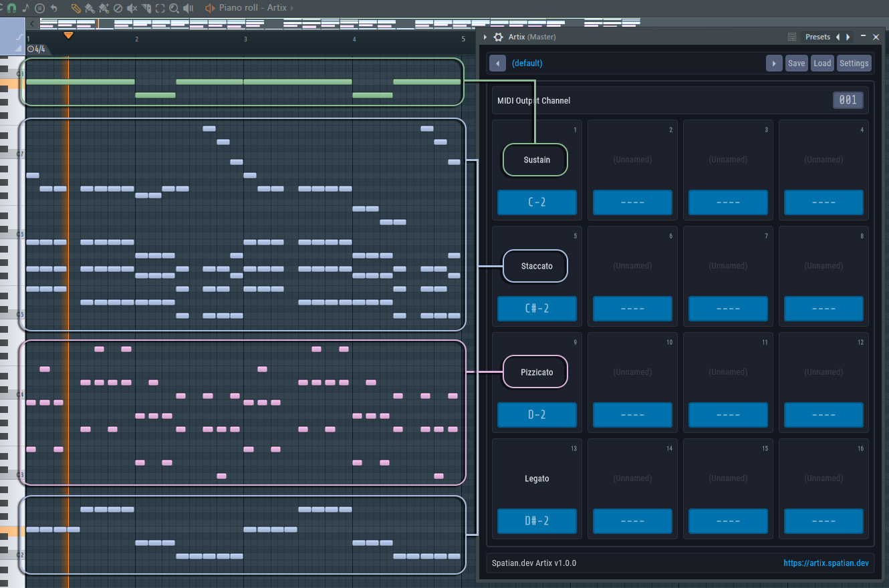Open the https://artix.spatian.dev link
Viewport: 889px width, 588px height.
tap(826, 563)
